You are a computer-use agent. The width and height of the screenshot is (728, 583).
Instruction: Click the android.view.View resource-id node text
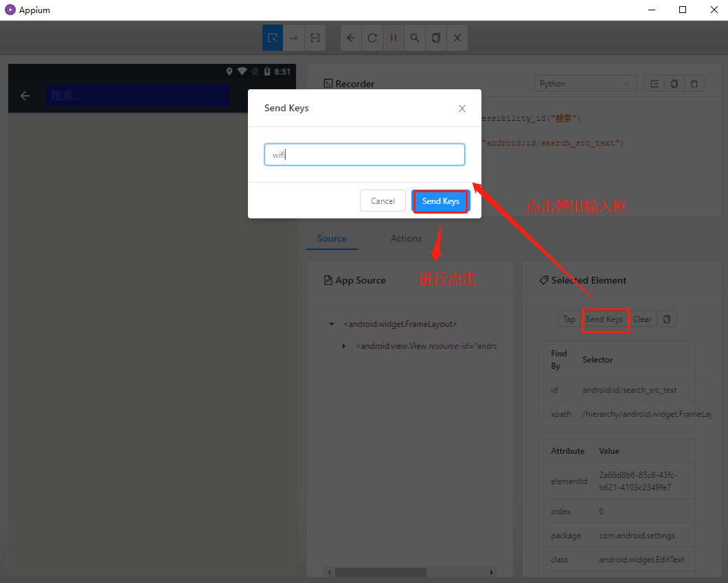point(426,346)
